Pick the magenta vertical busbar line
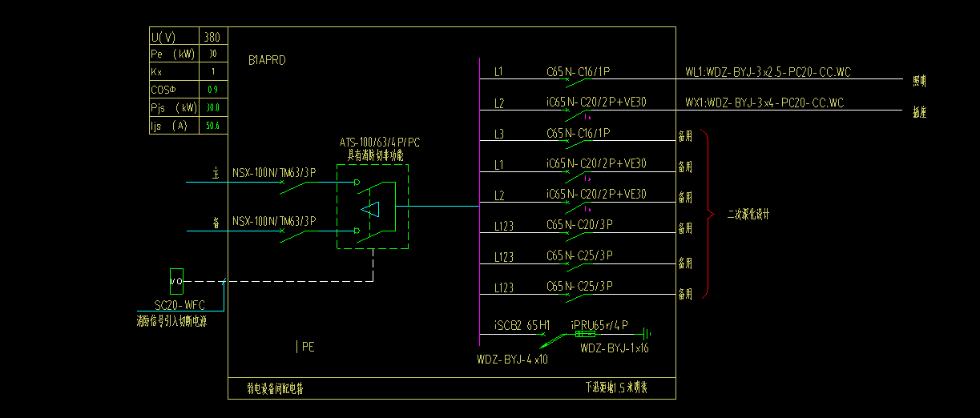Screen dimensions: 980x418 [479, 200]
